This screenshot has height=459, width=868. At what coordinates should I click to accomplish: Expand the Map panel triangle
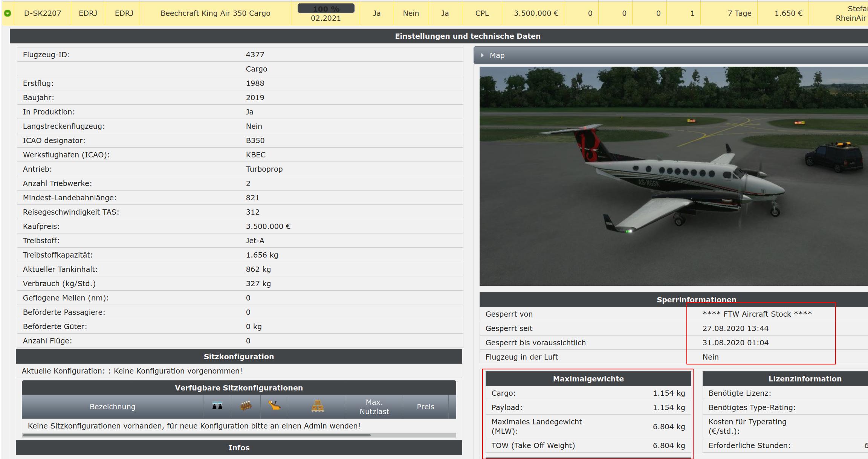(x=482, y=55)
